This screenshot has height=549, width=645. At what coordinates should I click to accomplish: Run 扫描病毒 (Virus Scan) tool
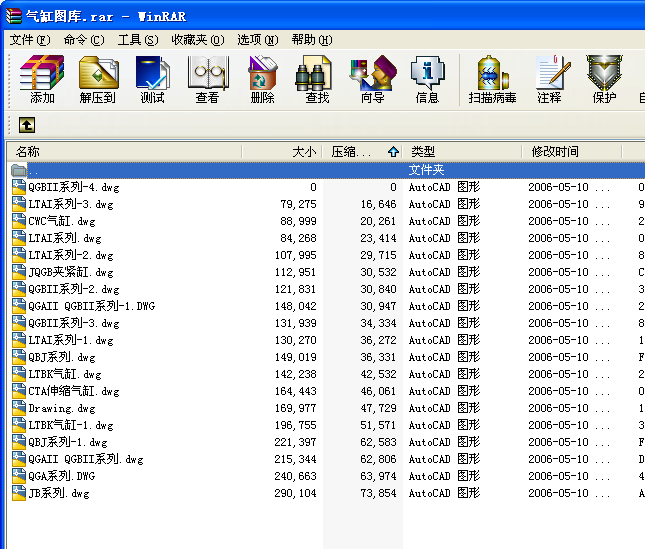click(493, 79)
